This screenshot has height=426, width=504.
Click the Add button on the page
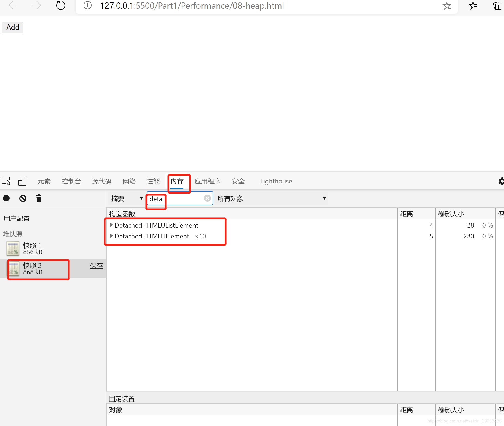click(x=13, y=27)
